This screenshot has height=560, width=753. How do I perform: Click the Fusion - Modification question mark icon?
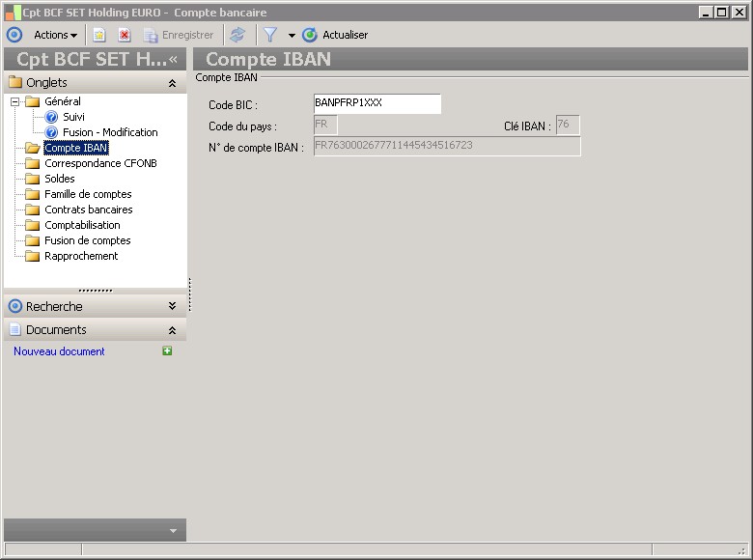coord(51,132)
